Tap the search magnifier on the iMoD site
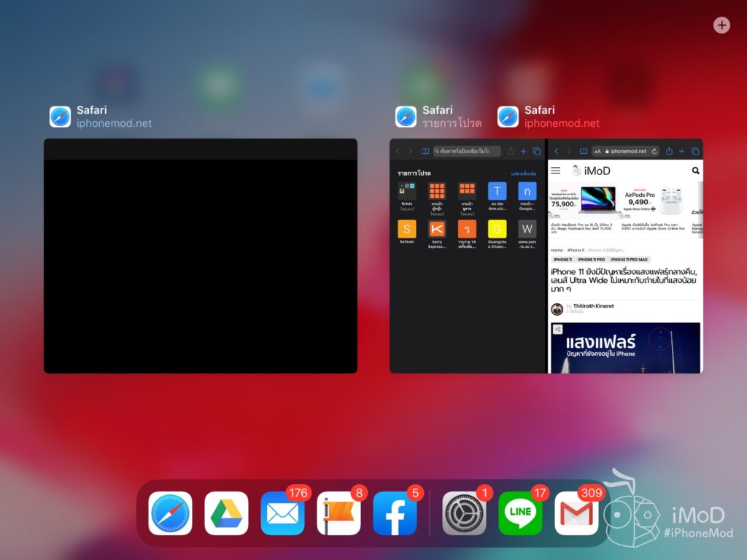Viewport: 747px width, 560px height. coord(694,170)
